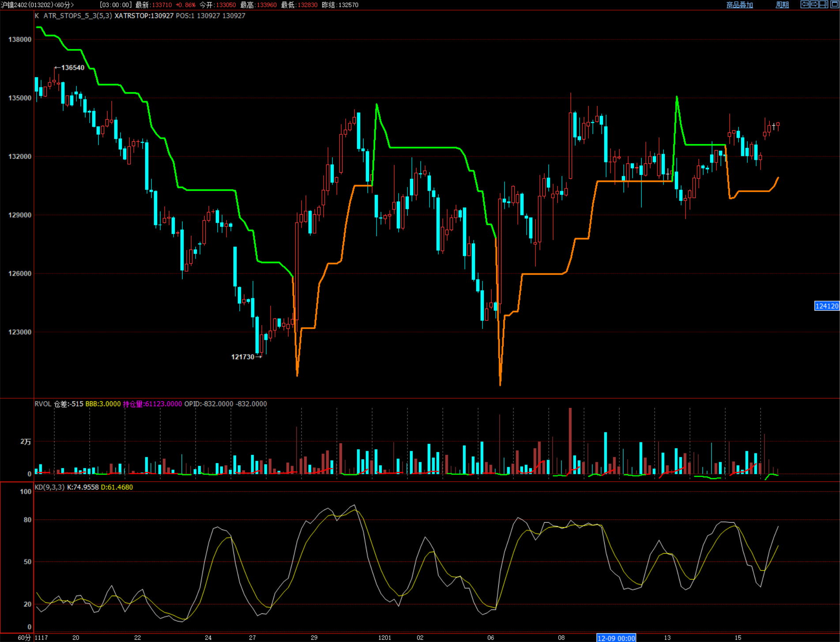The image size is (840, 642).
Task: Click the K:74.9558 value label
Action: (x=83, y=487)
